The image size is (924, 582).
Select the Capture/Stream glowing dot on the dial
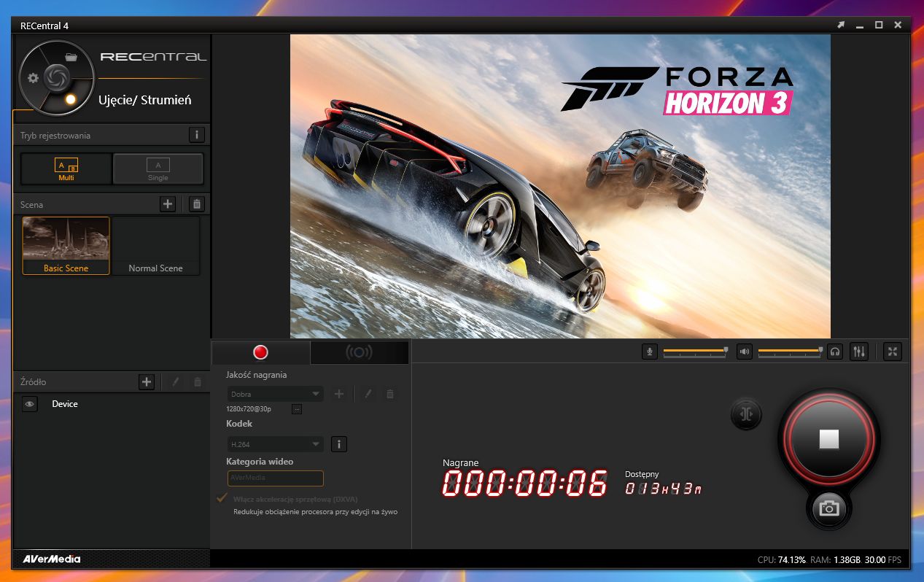point(71,99)
